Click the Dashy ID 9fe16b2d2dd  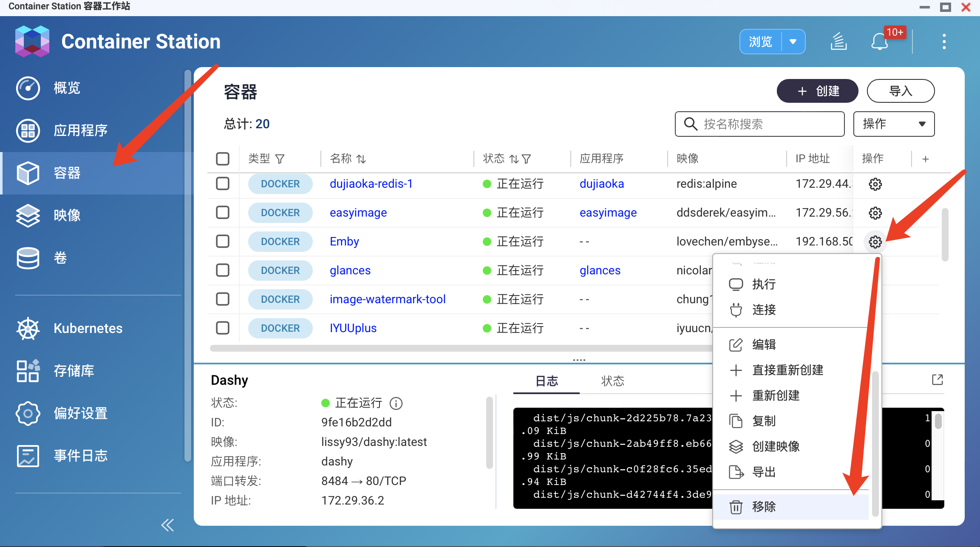(x=356, y=422)
